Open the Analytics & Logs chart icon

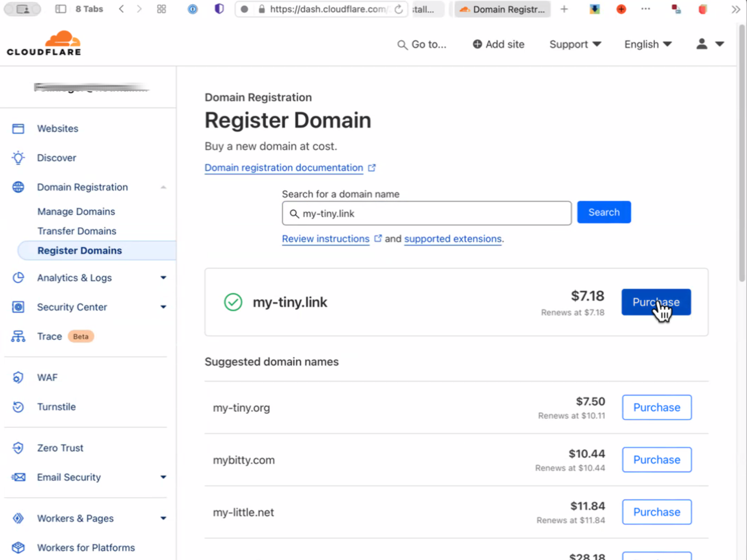tap(18, 278)
